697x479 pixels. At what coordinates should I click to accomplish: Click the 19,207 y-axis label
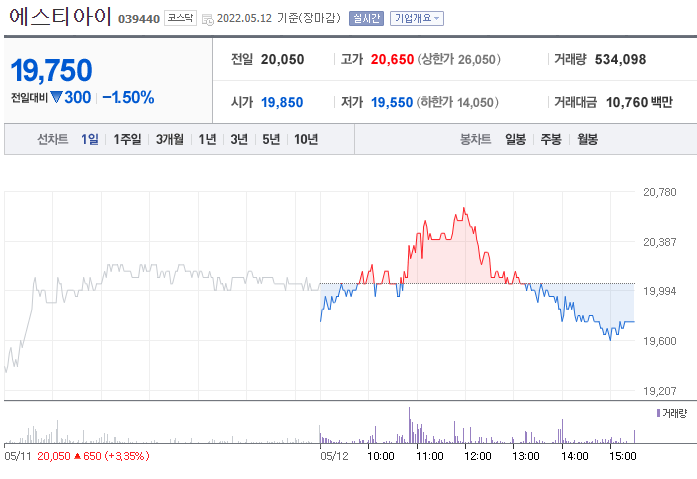[x=660, y=391]
